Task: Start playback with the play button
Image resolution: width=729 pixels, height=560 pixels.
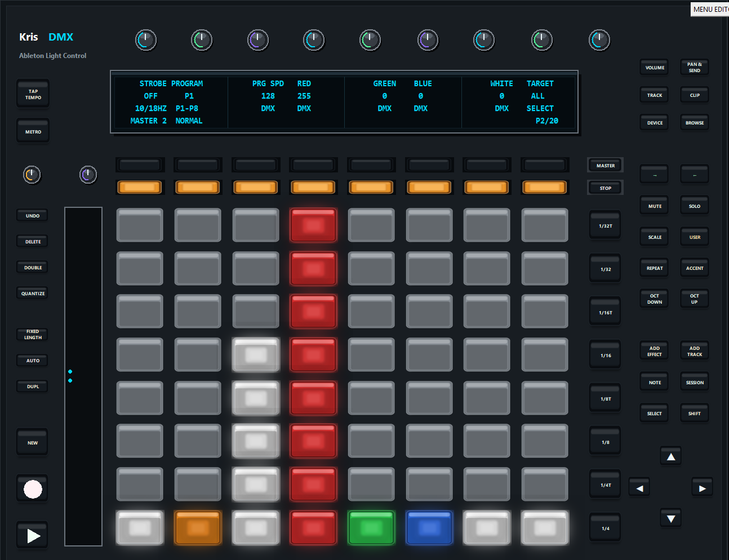Action: [33, 535]
